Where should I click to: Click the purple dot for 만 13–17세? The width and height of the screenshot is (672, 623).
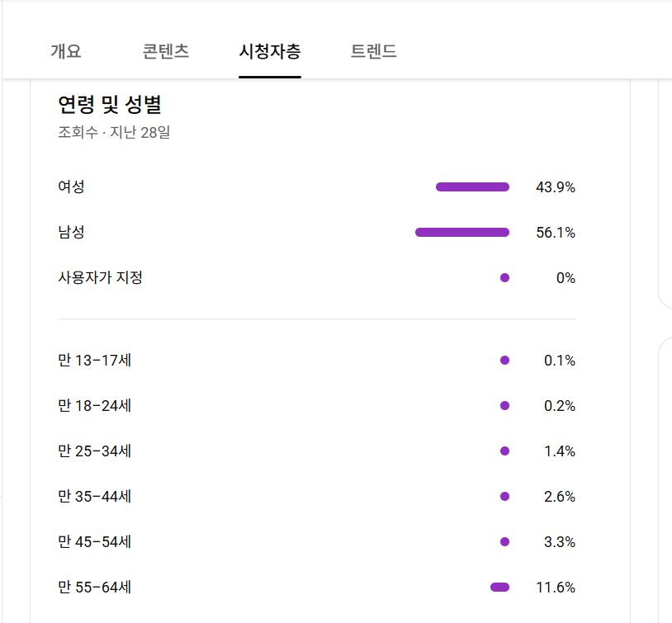point(504,361)
